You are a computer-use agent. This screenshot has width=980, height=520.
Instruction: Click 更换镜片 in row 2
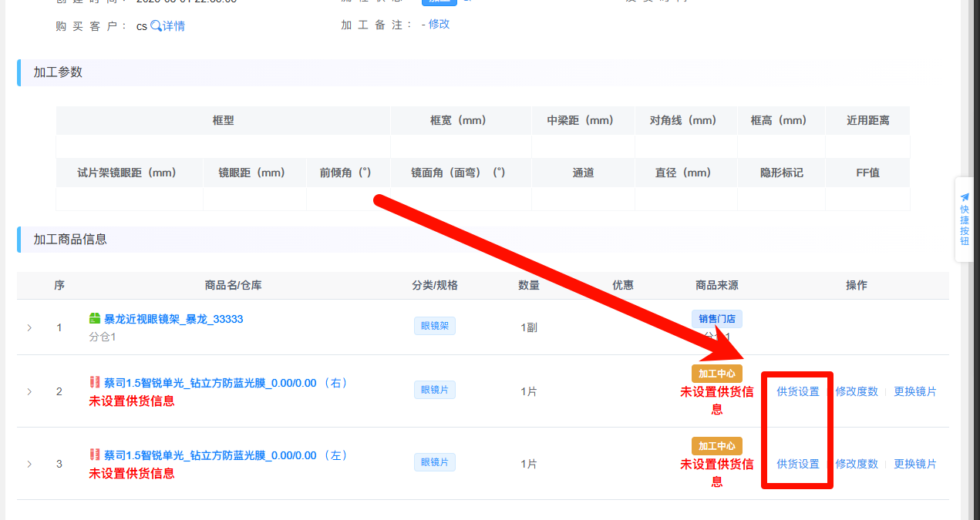(x=915, y=391)
